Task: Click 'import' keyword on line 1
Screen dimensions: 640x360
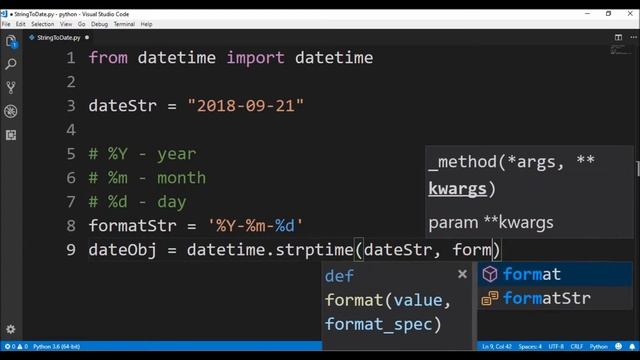Action: [256, 58]
